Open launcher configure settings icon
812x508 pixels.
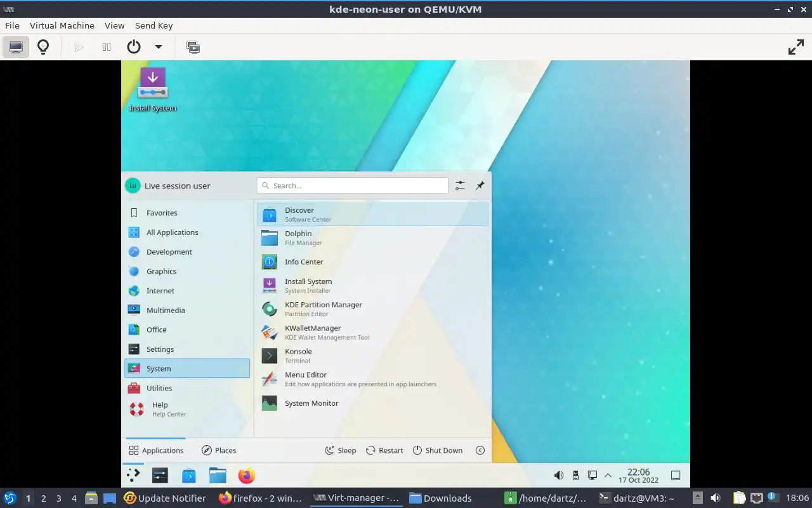coord(460,185)
